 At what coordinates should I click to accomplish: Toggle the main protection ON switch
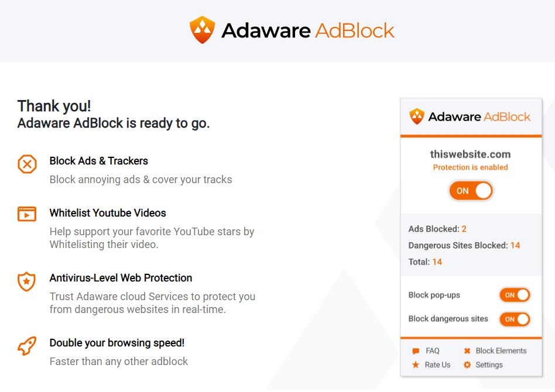point(471,191)
